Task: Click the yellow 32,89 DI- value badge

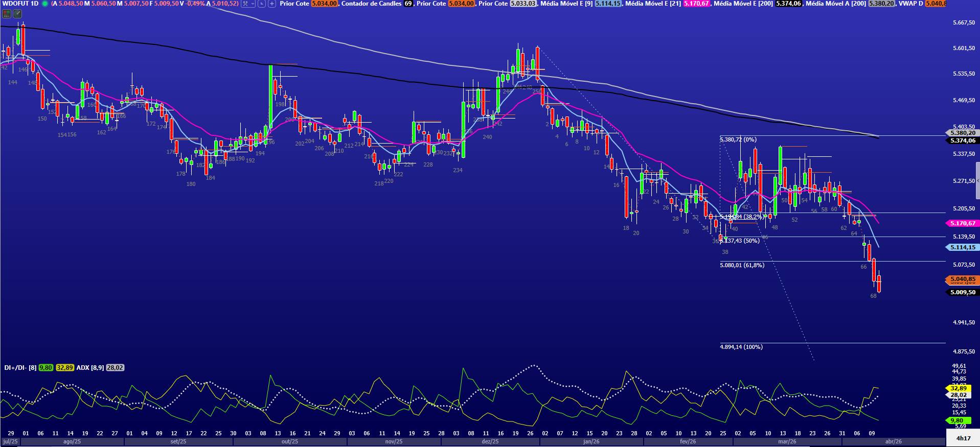Action: pyautogui.click(x=64, y=367)
